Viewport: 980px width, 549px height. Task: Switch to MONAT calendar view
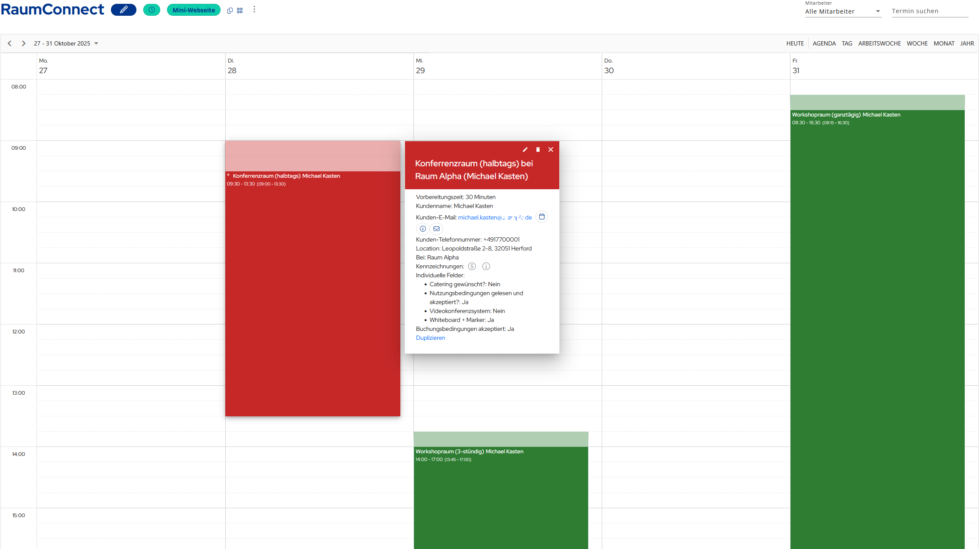click(x=943, y=43)
